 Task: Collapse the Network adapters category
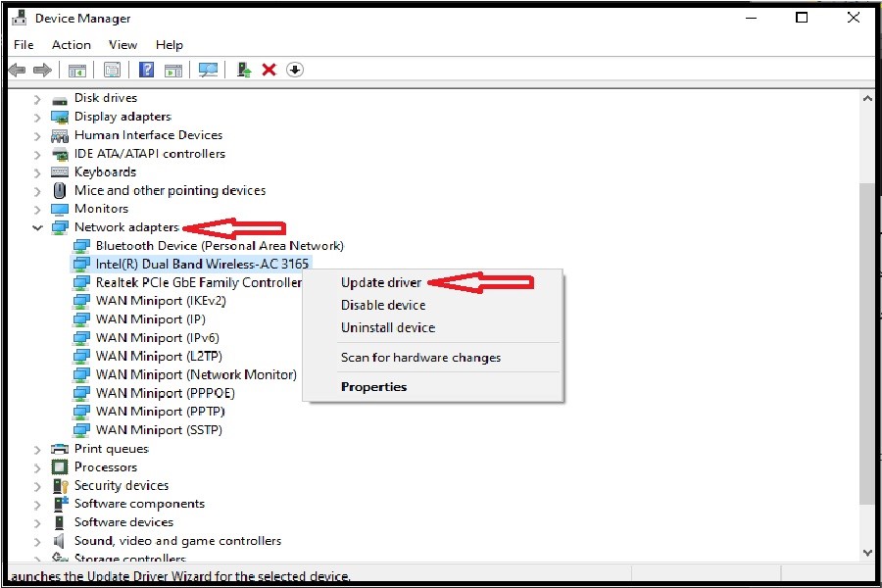click(38, 227)
